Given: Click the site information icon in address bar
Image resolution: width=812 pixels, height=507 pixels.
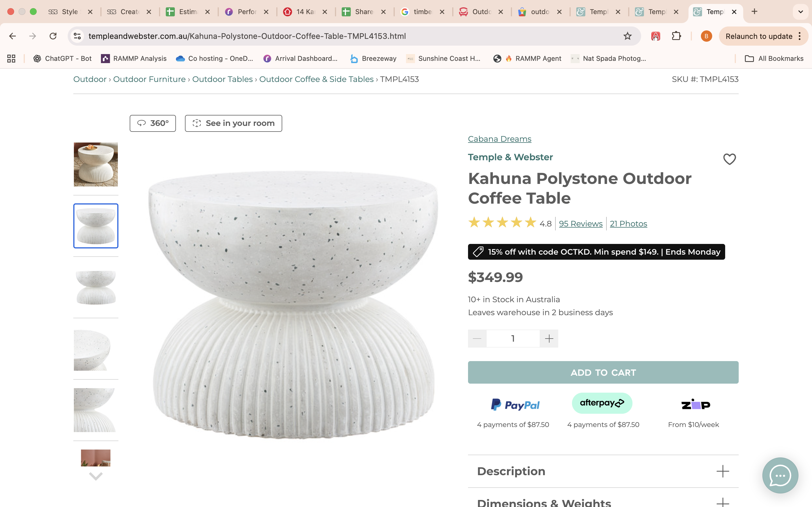Looking at the screenshot, I should (x=78, y=36).
